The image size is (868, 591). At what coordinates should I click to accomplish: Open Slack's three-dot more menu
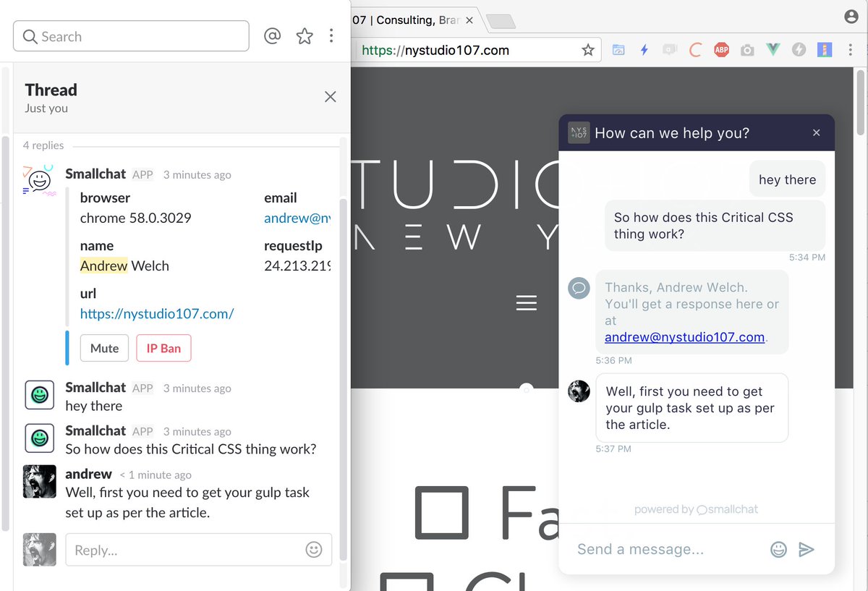click(x=331, y=36)
